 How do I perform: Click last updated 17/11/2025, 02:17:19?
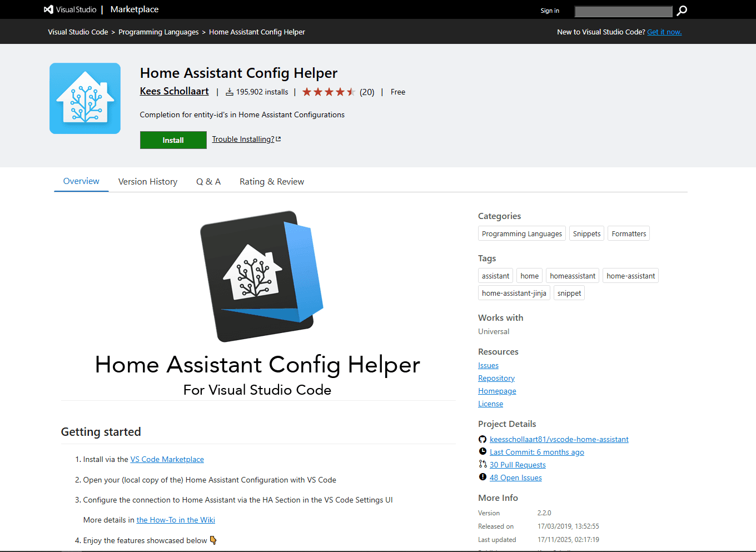click(x=568, y=540)
